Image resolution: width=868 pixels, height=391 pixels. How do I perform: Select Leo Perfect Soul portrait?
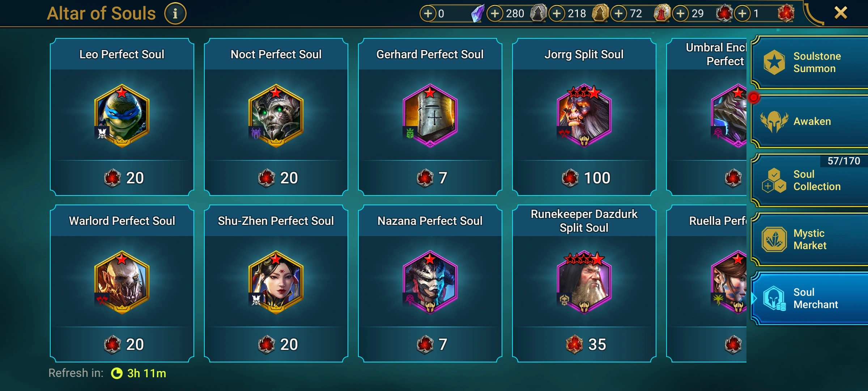(x=122, y=116)
